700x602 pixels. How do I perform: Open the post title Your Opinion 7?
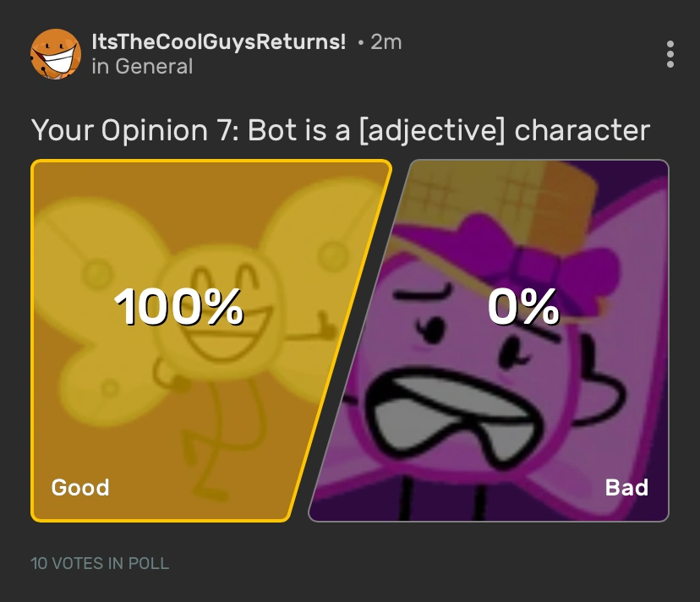[340, 130]
